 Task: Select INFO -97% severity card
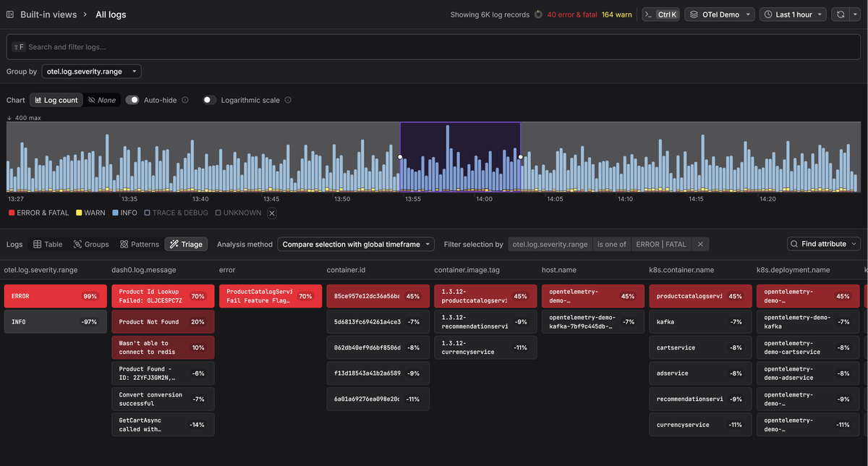(56, 322)
